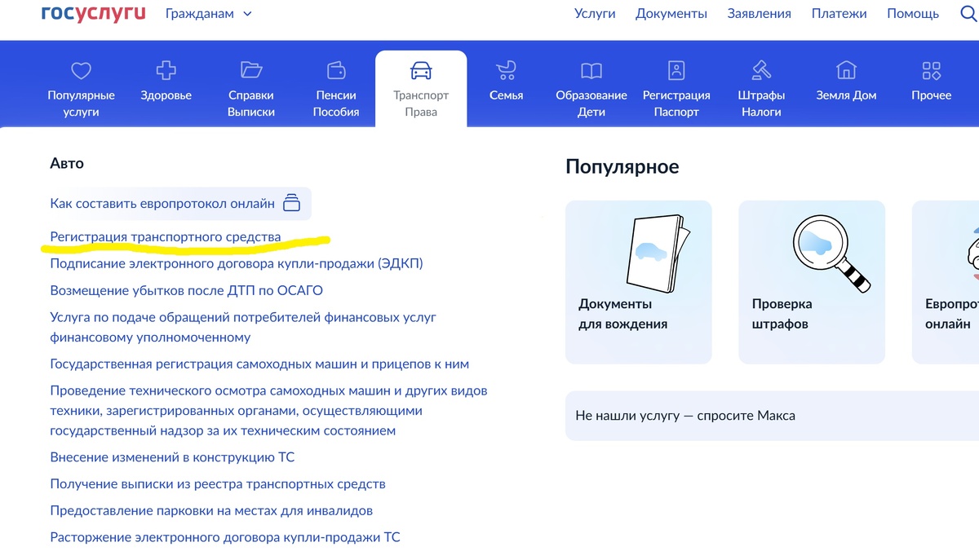Open Проведение технического осмотра самоходных машин link
Screen dimensions: 979x560
click(x=268, y=410)
